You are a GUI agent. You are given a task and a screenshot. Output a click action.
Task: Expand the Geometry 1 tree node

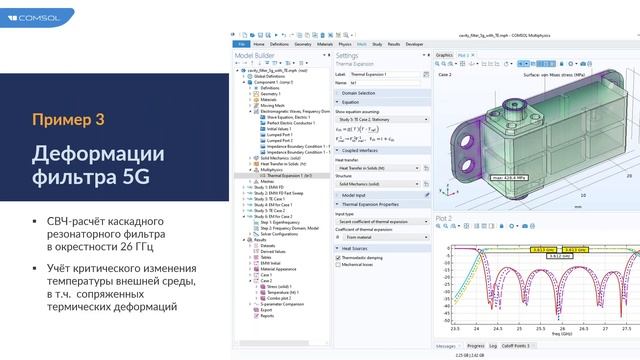click(x=250, y=94)
